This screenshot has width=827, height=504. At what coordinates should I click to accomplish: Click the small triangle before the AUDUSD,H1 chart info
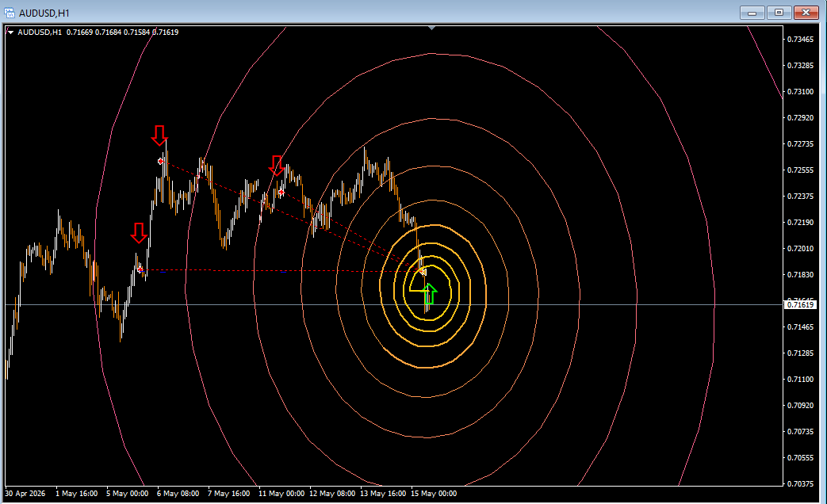pyautogui.click(x=10, y=32)
